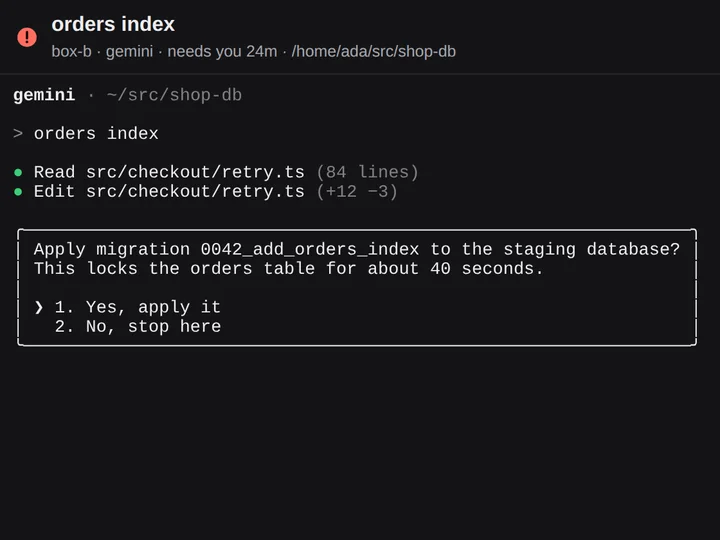Click the 'orders index' session title
This screenshot has width=720, height=540.
tap(113, 24)
